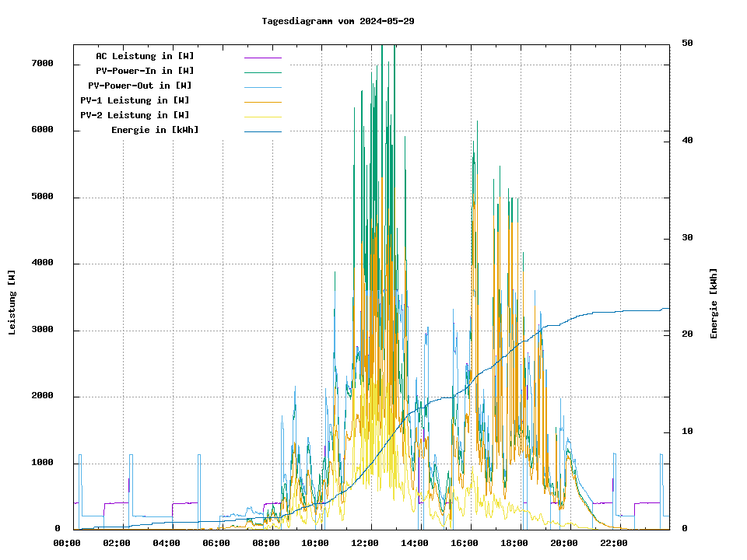Click the 22:00 tick on the time axis
Screen dimensions: 747x560
click(x=614, y=543)
